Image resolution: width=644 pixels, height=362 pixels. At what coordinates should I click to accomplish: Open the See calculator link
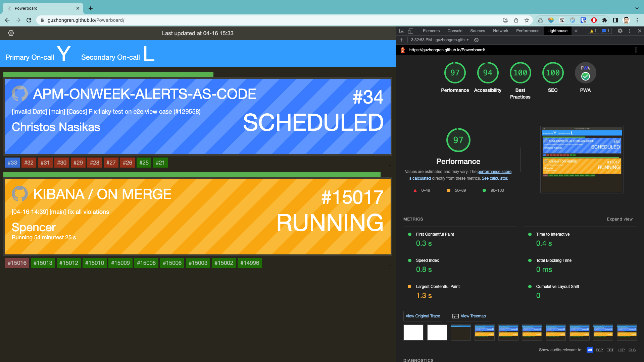495,178
